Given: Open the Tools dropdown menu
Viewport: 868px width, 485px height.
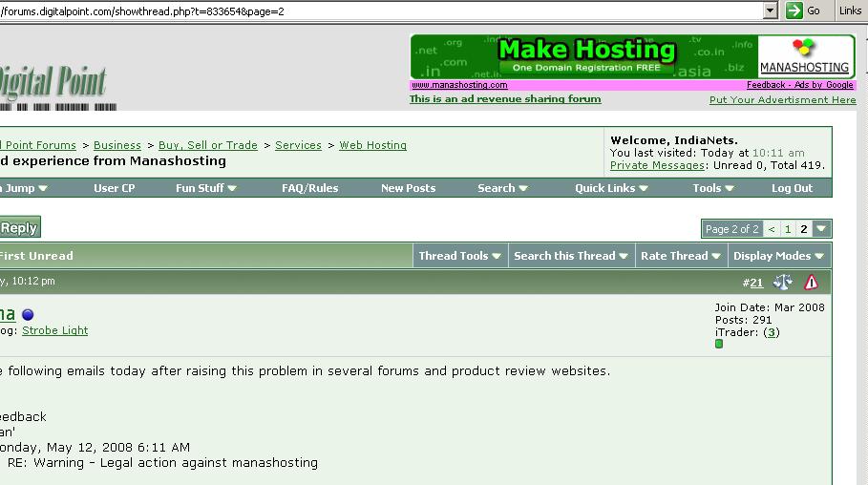Looking at the screenshot, I should 713,188.
